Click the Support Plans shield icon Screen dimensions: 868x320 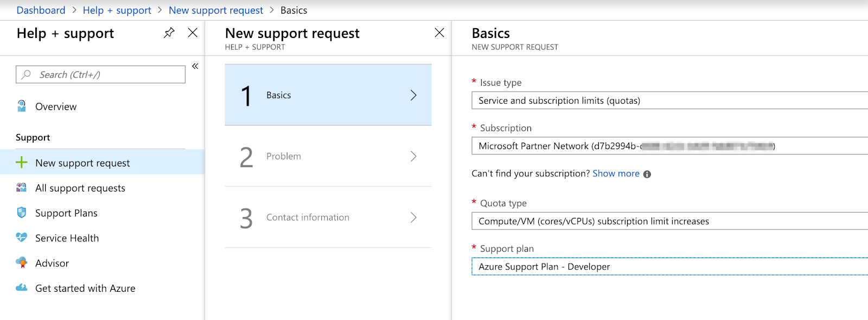pos(22,213)
